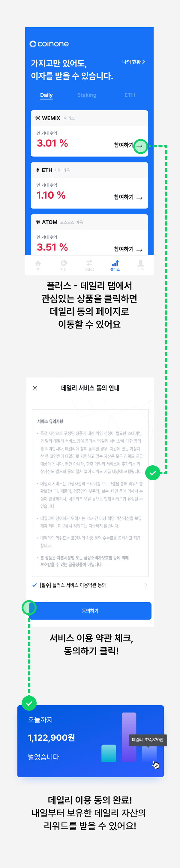Open WEMIX 참여하기 arrow
The image size is (180, 868).
[141, 146]
